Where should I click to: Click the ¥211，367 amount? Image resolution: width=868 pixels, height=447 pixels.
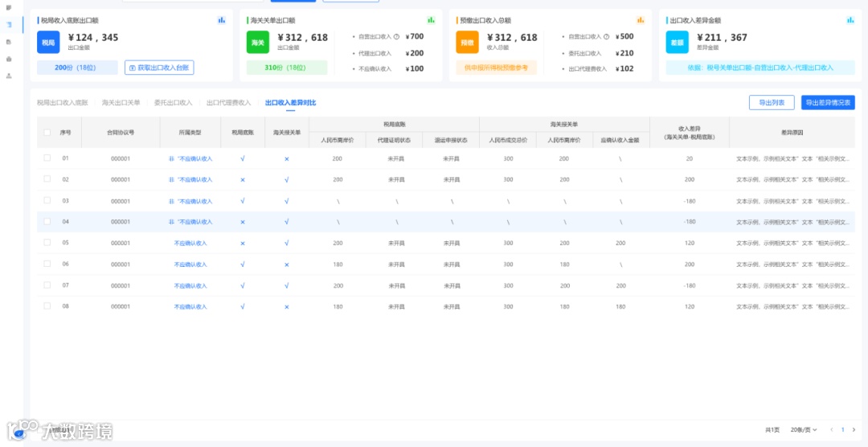(722, 38)
